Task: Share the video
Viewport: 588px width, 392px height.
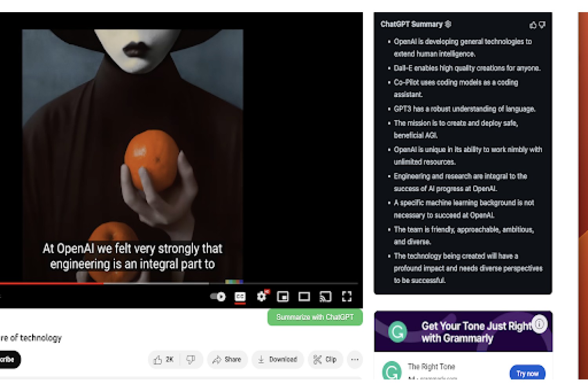Action: 227,359
